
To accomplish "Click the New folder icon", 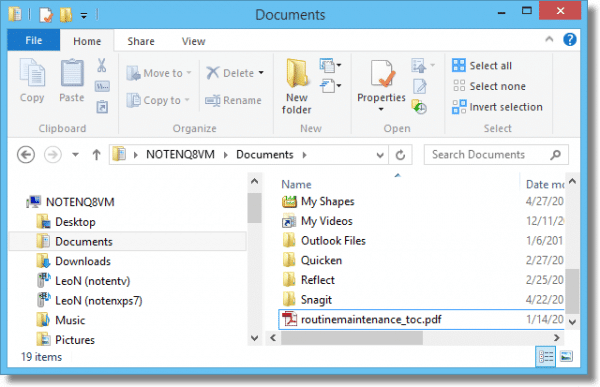I will point(297,73).
